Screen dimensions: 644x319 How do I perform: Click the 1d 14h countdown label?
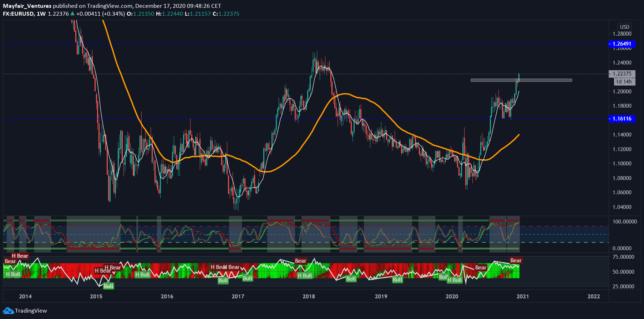click(x=624, y=82)
